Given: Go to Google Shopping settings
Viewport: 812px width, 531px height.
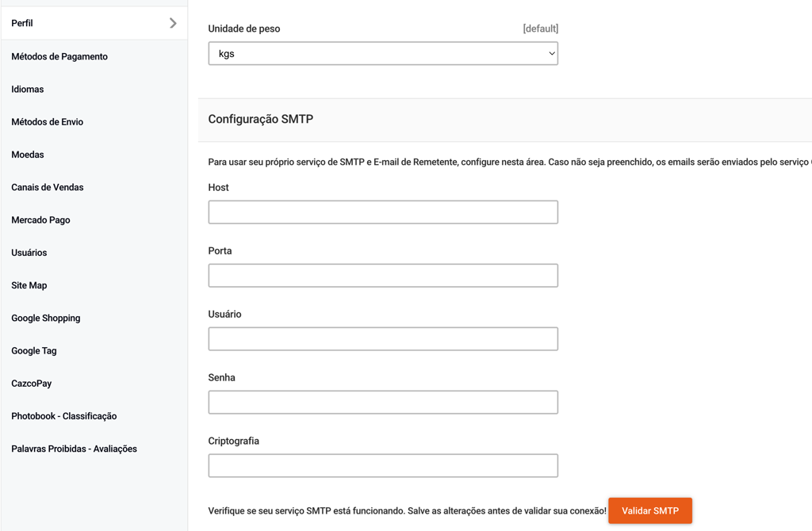Looking at the screenshot, I should (x=46, y=319).
